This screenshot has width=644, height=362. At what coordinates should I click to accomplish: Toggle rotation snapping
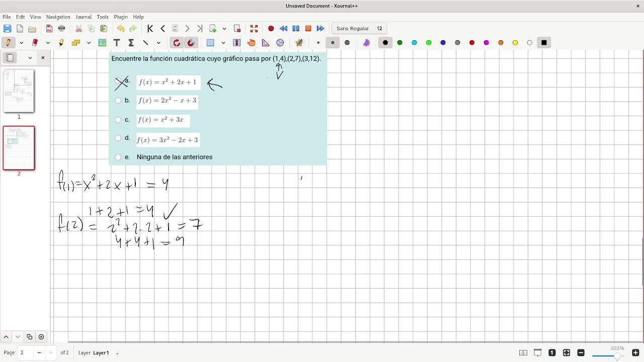coord(176,43)
